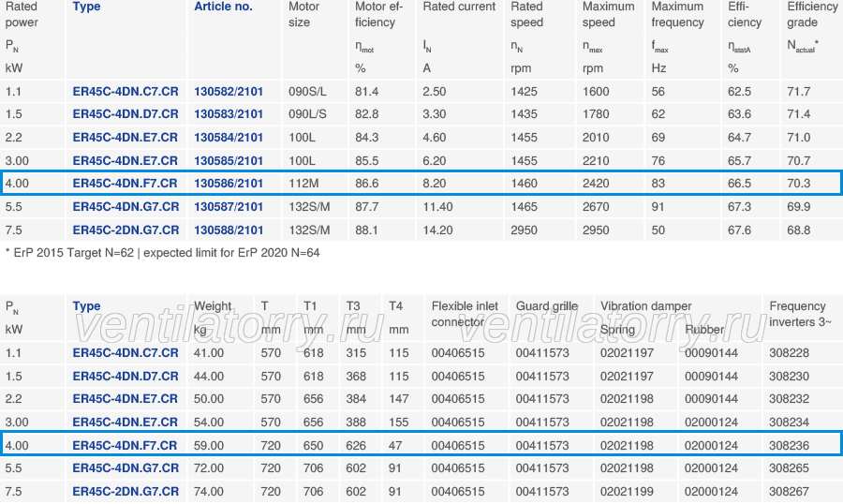Viewport: 843px width, 504px height.
Task: Open the ER45C-4DN.G7.CR link in the 72.00 kg row
Action: [126, 468]
